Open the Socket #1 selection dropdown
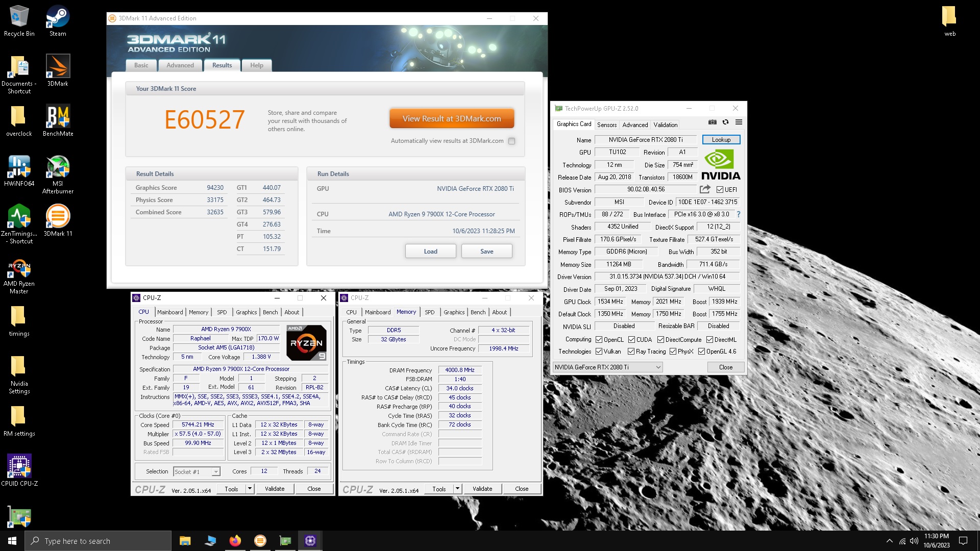The image size is (980, 551). tap(197, 472)
